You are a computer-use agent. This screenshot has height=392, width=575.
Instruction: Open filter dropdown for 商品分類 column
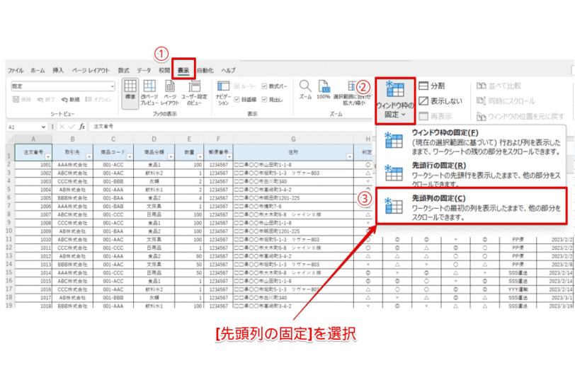pyautogui.click(x=171, y=157)
